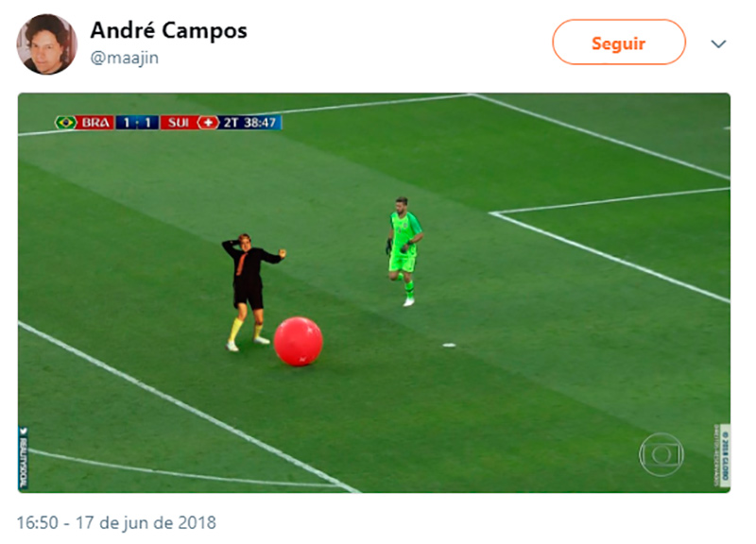The height and width of the screenshot is (544, 756).
Task: Click the 2T 38:47 match clock
Action: (250, 123)
